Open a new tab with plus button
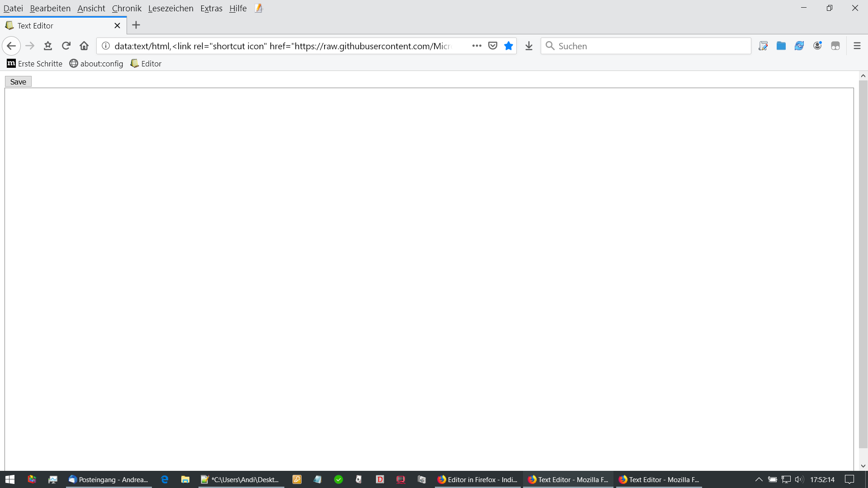Viewport: 868px width, 488px height. click(136, 25)
